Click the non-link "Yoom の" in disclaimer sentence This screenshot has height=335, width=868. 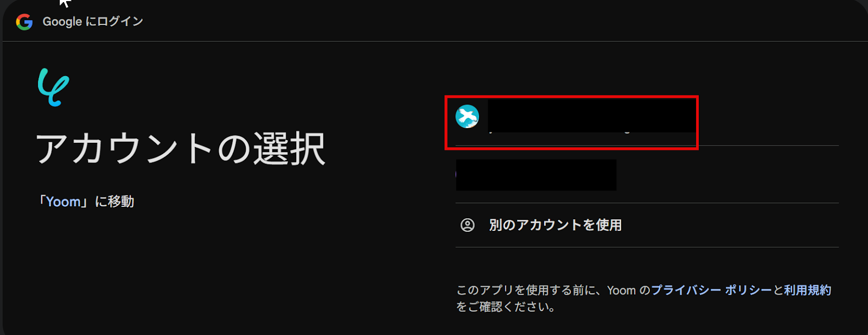coord(628,290)
